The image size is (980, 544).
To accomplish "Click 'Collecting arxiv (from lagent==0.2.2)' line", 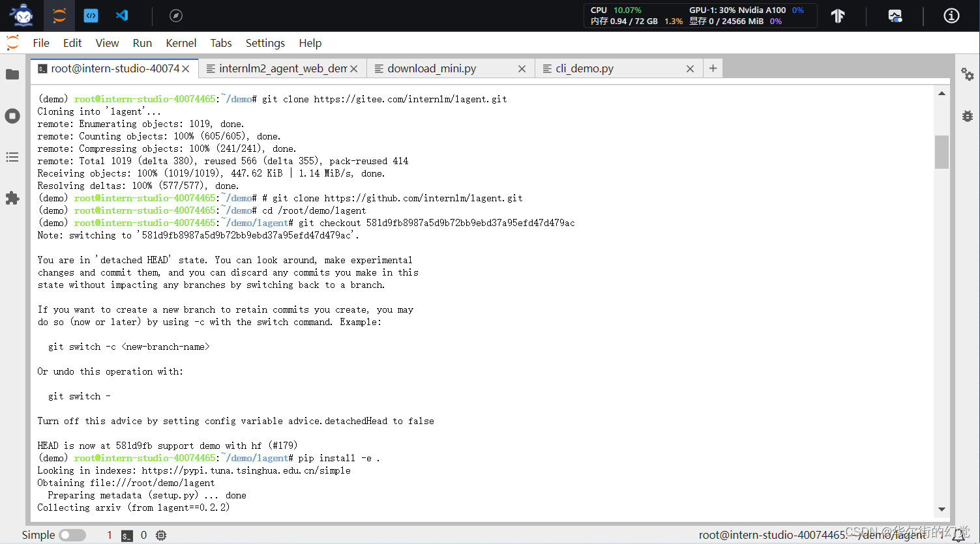I will (134, 508).
